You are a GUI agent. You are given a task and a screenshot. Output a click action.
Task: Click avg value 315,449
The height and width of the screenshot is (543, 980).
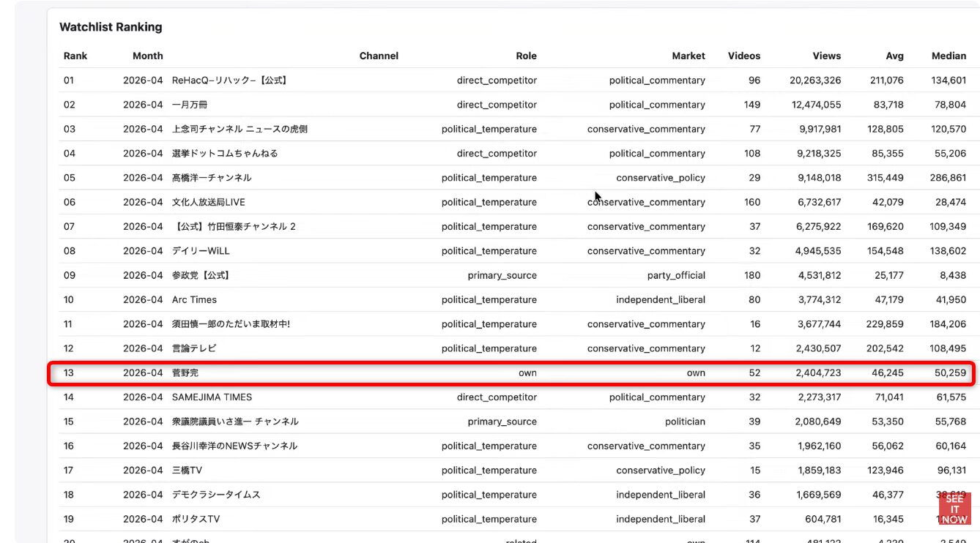887,178
